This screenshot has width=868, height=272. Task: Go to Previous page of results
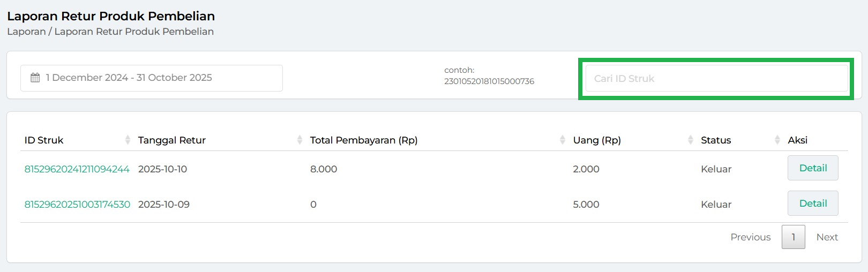click(x=750, y=237)
